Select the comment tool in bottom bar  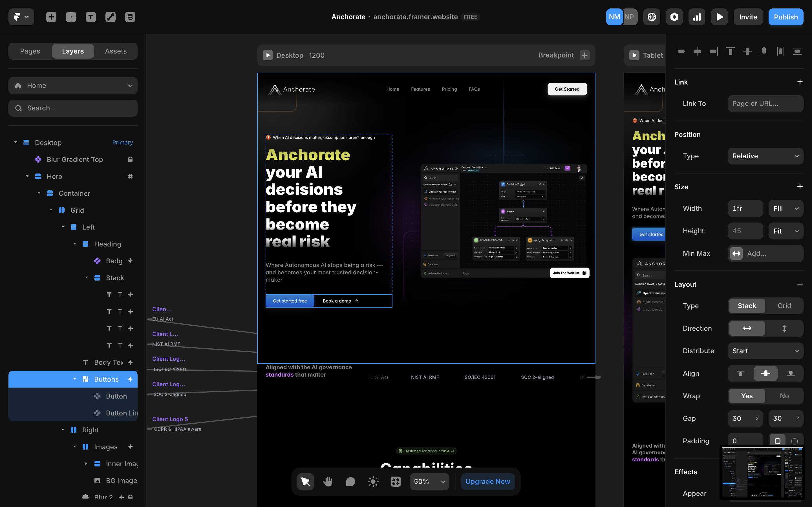click(x=350, y=482)
